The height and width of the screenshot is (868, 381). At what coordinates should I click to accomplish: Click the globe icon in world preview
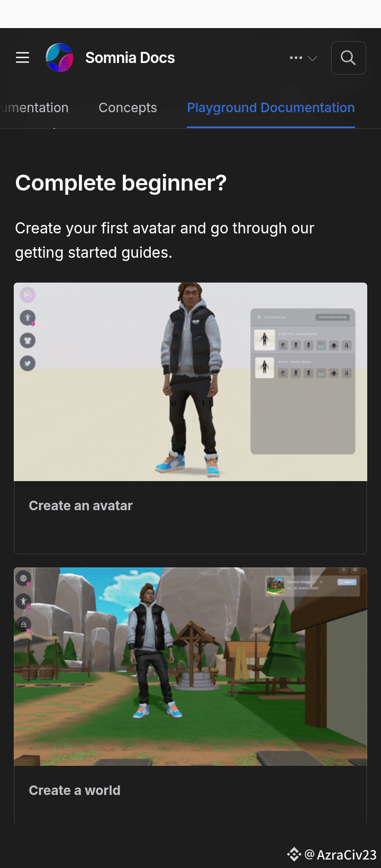pos(23,578)
